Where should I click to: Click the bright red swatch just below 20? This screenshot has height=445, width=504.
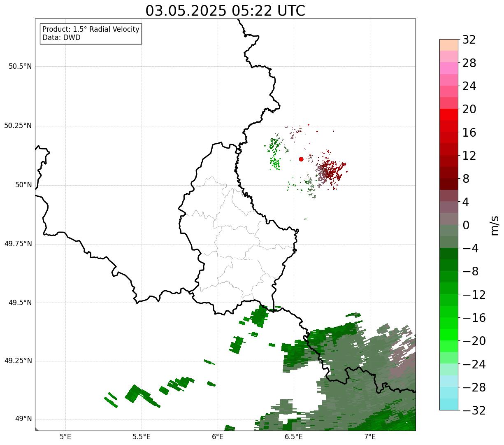pyautogui.click(x=449, y=114)
